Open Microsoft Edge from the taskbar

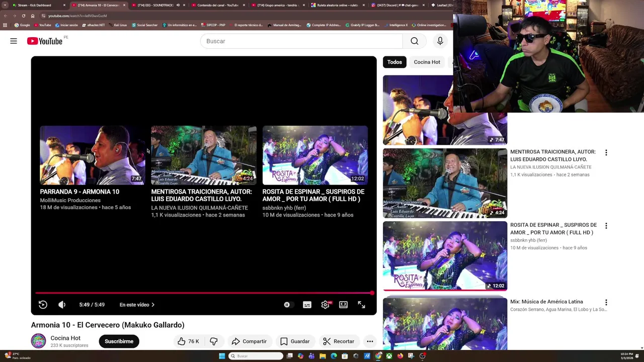tap(334, 356)
